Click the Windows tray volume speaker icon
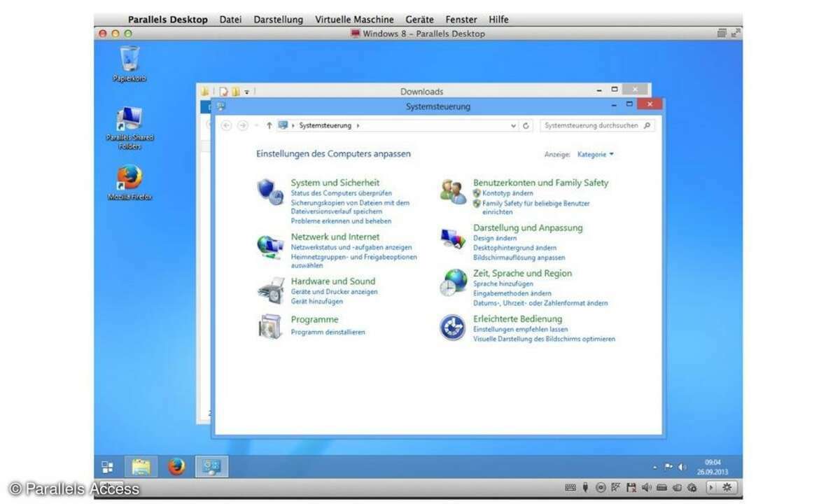Screen dimensions: 840x504 click(682, 467)
